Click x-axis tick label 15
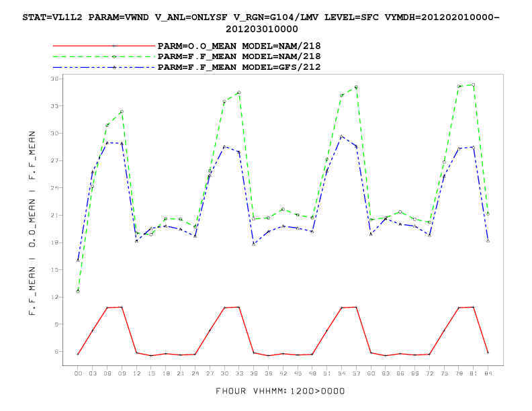This screenshot has width=532, height=411. pyautogui.click(x=151, y=373)
